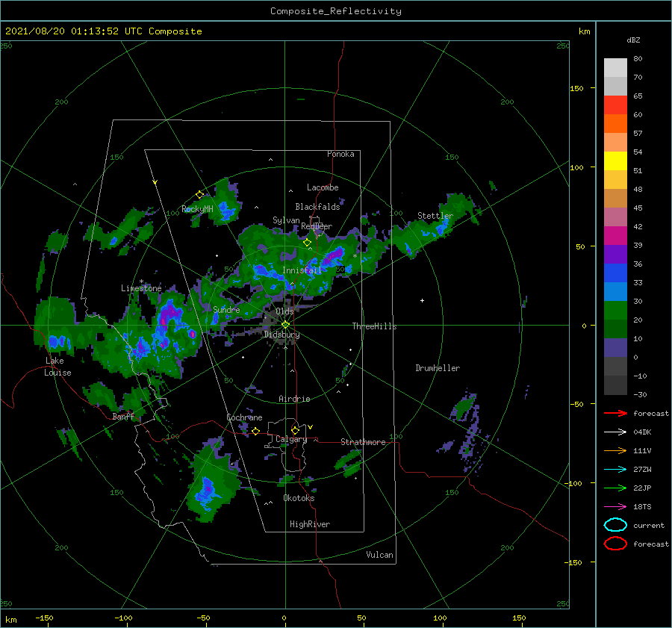The image size is (672, 628).
Task: Select the HighRiver map label
Action: pyautogui.click(x=310, y=524)
